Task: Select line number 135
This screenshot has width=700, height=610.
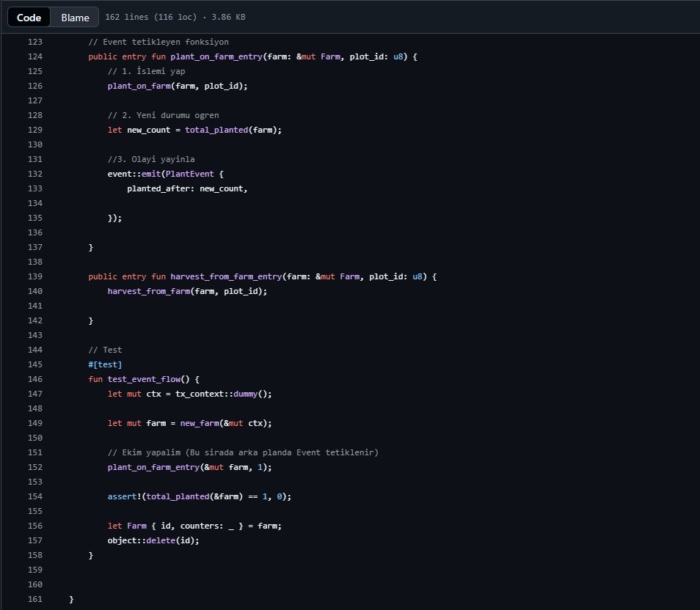Action: (34, 218)
